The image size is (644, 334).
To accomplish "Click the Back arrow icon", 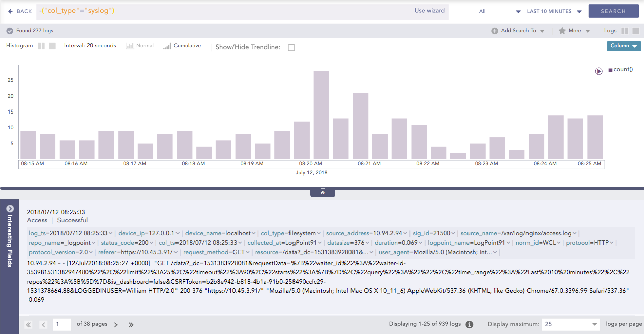I will click(x=10, y=11).
